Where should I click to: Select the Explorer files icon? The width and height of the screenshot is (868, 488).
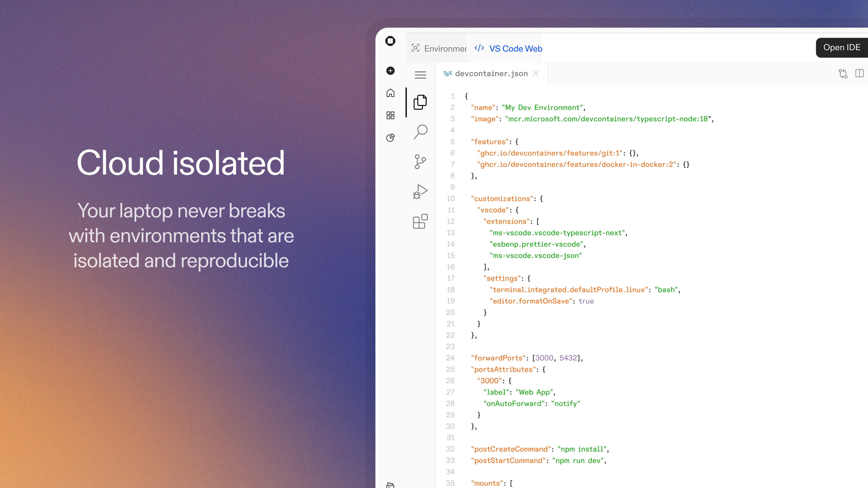(420, 102)
